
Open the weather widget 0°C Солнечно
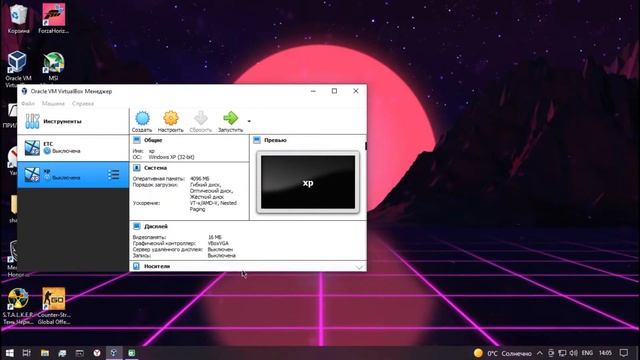(x=502, y=353)
